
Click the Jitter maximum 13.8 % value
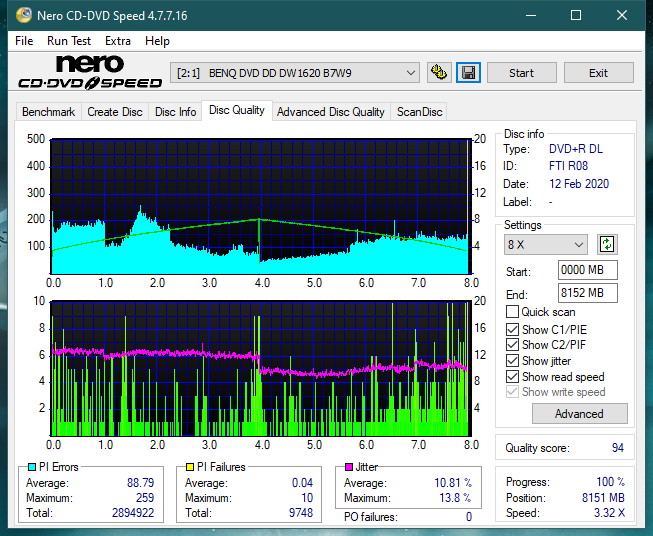click(x=456, y=498)
